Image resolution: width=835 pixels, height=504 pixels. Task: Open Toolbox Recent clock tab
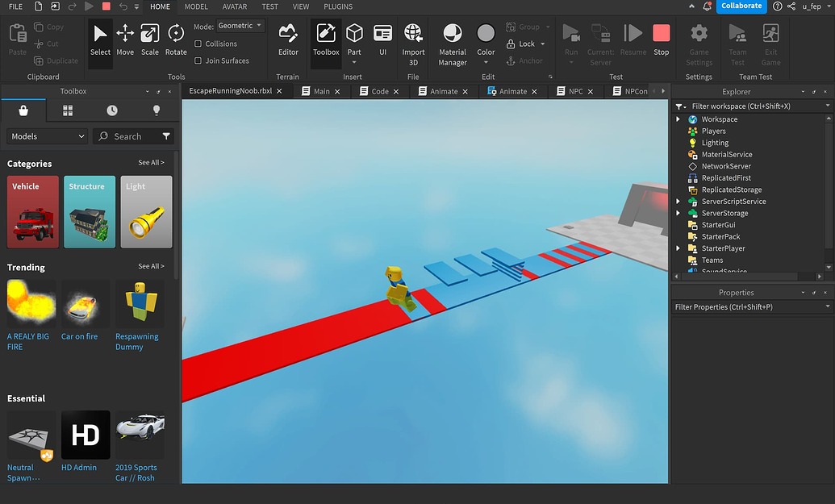point(112,110)
